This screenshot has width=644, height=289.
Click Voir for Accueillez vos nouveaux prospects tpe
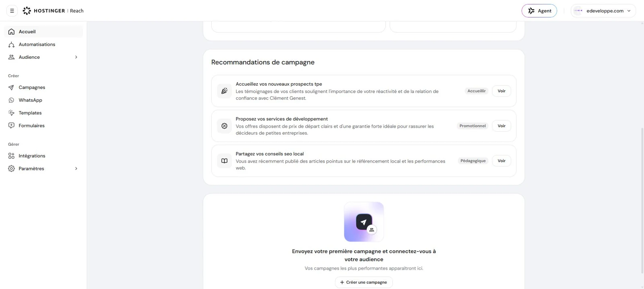point(502,91)
